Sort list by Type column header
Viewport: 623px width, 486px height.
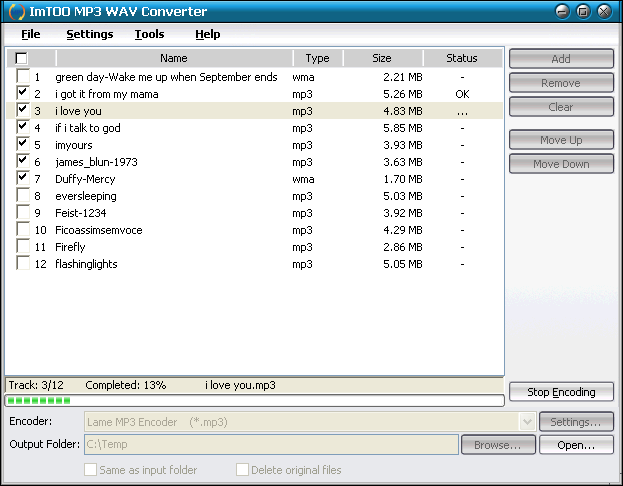317,58
